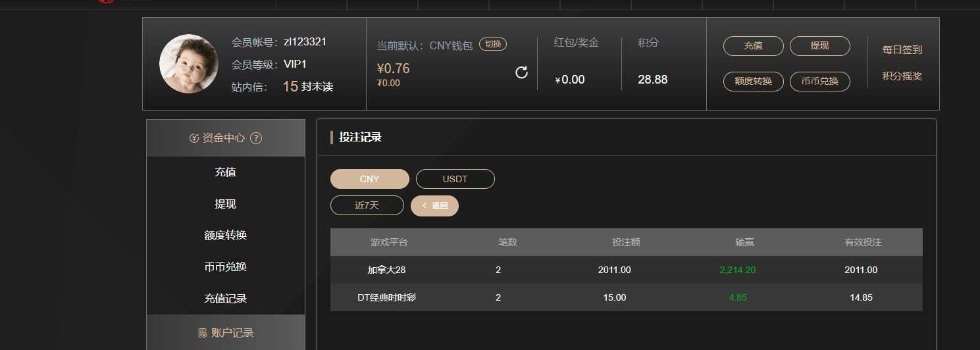The width and height of the screenshot is (980, 350).
Task: Select the CNY currency filter
Action: [x=370, y=179]
